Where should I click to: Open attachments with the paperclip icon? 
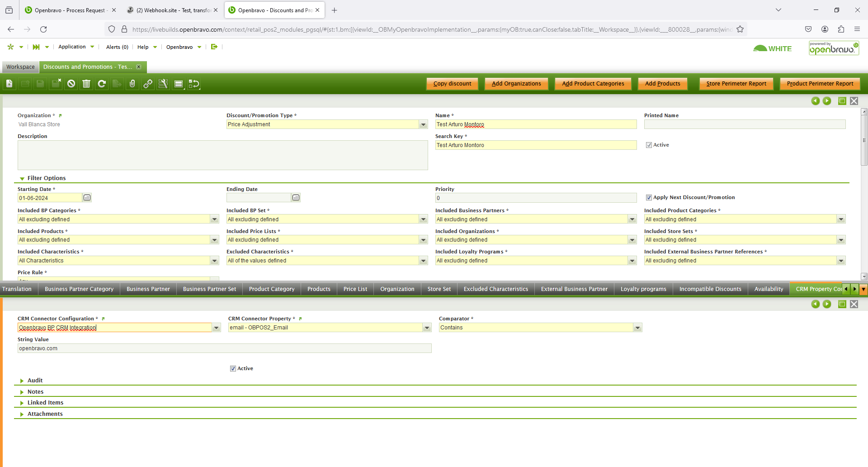tap(132, 84)
